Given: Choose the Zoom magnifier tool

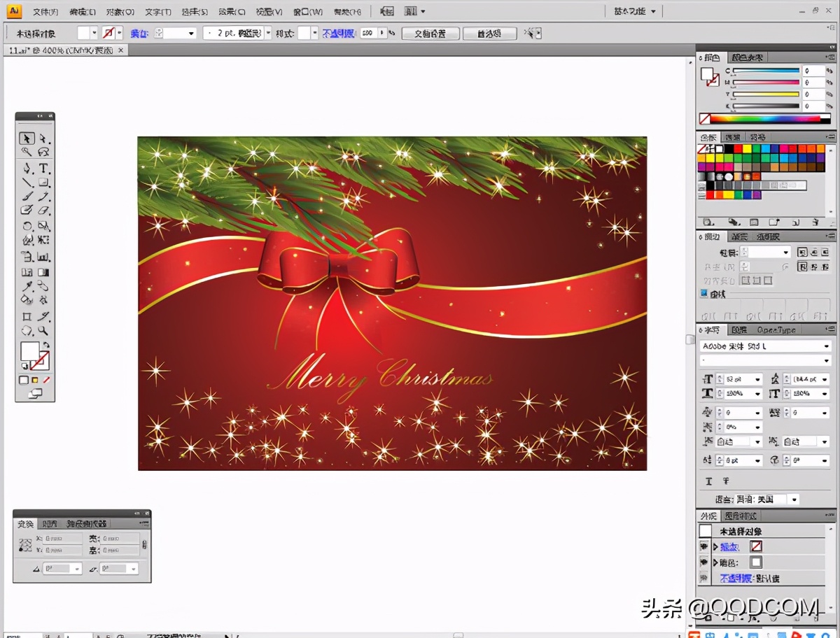Looking at the screenshot, I should (x=43, y=331).
